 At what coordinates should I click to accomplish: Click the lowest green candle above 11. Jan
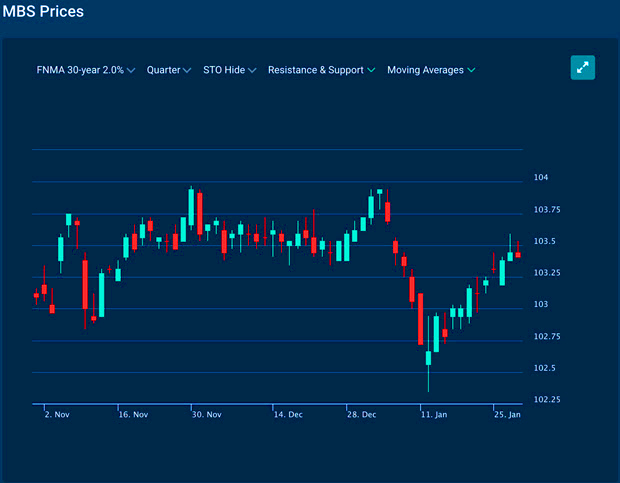point(428,357)
